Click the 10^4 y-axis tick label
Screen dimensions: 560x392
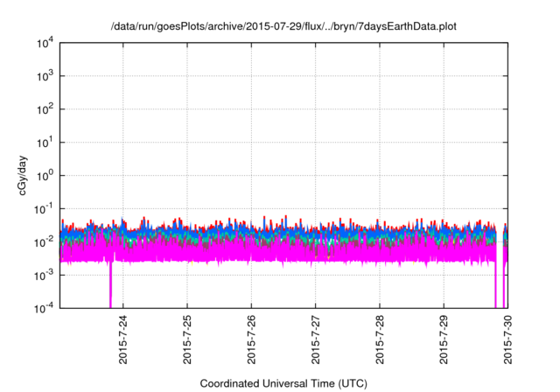(45, 43)
